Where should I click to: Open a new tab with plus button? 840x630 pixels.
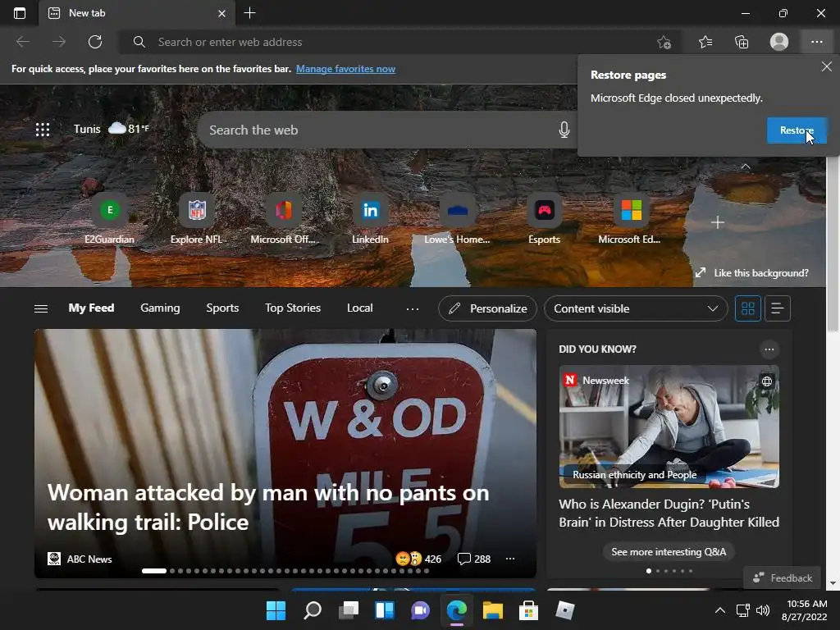pos(249,13)
